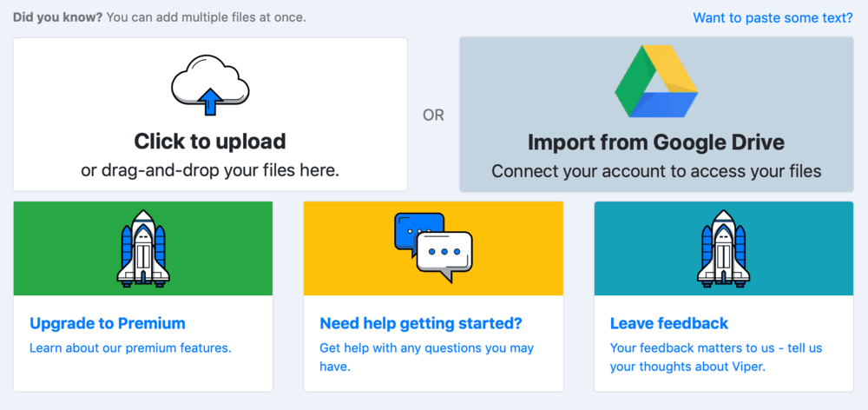The width and height of the screenshot is (868, 410).
Task: Click the Google Drive logo icon
Action: point(656,82)
